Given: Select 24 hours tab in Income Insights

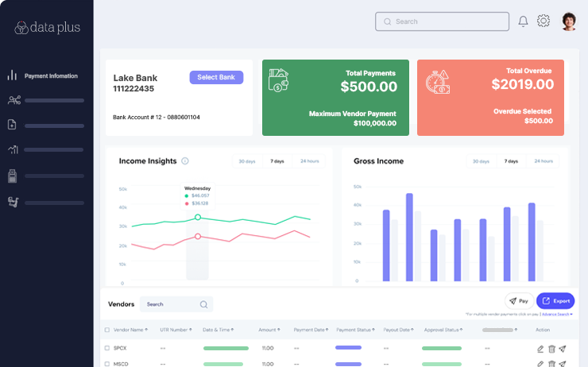Looking at the screenshot, I should (x=309, y=161).
